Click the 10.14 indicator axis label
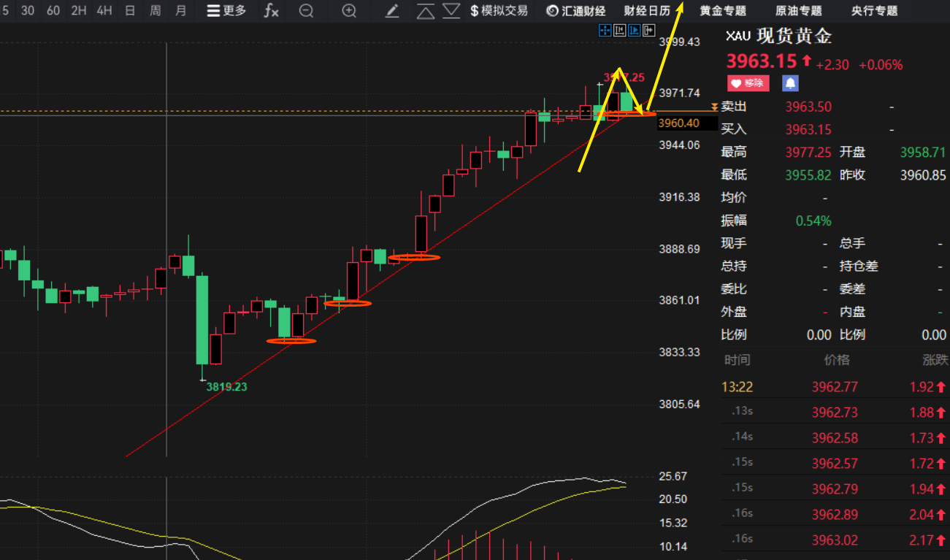The width and height of the screenshot is (950, 560). (673, 546)
